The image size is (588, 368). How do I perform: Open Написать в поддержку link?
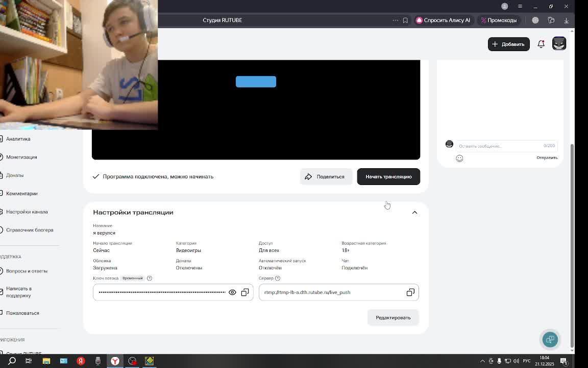[19, 292]
